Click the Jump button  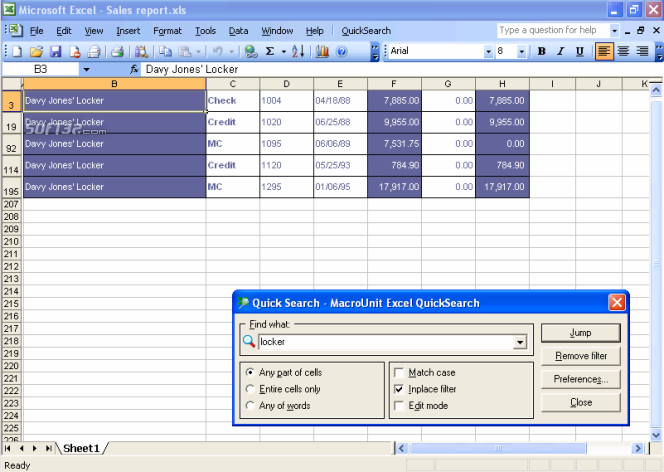click(x=581, y=333)
